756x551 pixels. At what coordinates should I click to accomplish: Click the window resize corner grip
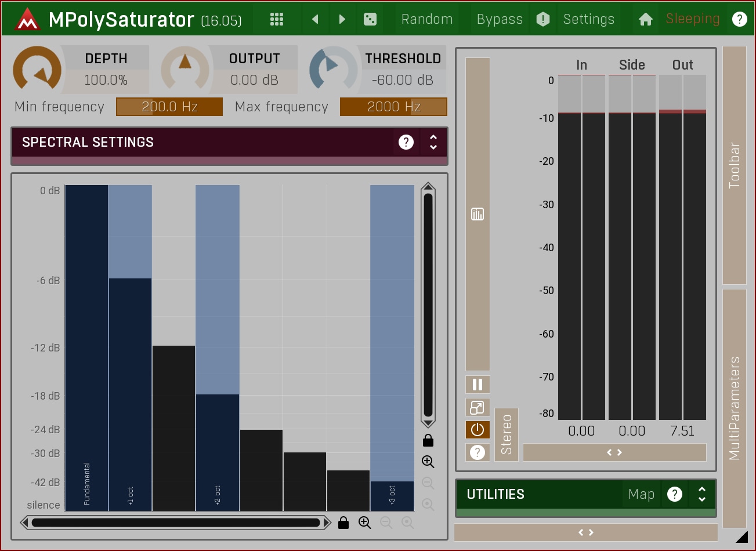[741, 536]
